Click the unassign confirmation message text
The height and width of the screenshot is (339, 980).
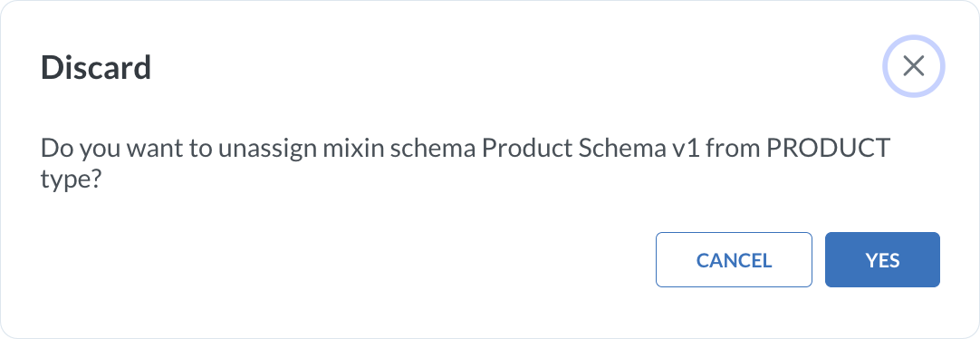tap(465, 164)
